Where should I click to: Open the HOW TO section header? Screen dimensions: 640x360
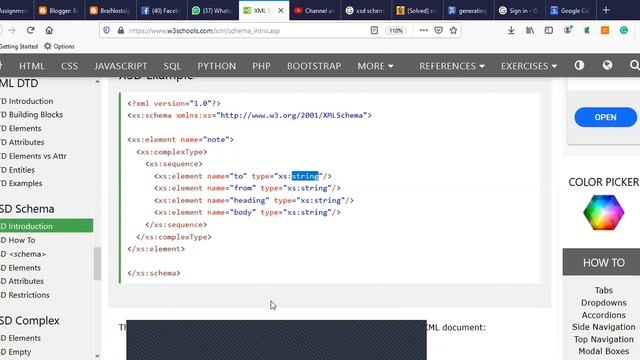(x=604, y=262)
